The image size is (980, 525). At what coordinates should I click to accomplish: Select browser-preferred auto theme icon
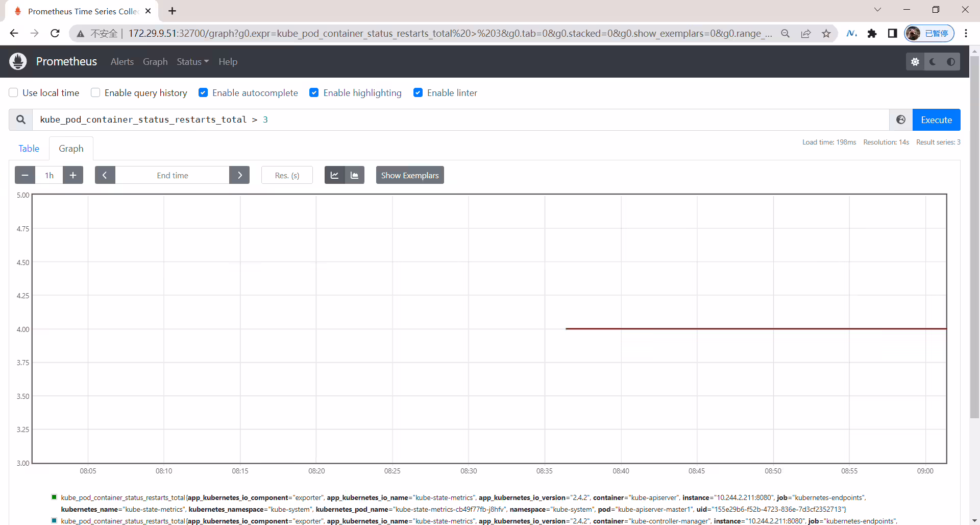(951, 62)
